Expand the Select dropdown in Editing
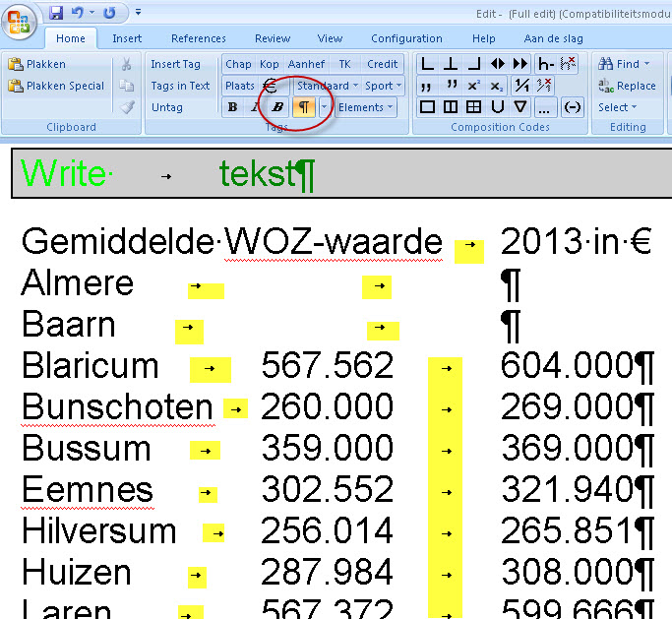The height and width of the screenshot is (619, 672). [x=617, y=107]
